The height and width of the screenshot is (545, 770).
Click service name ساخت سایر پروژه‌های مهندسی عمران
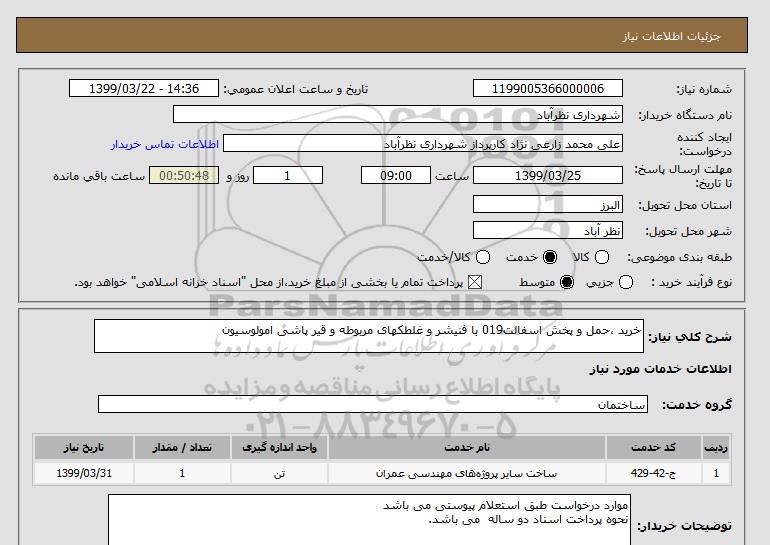[x=467, y=473]
